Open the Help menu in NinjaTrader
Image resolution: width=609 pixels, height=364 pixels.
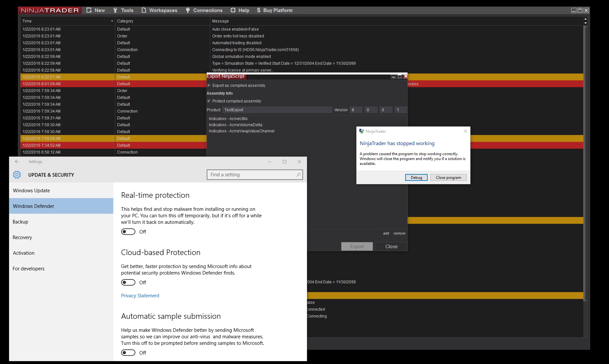point(240,10)
